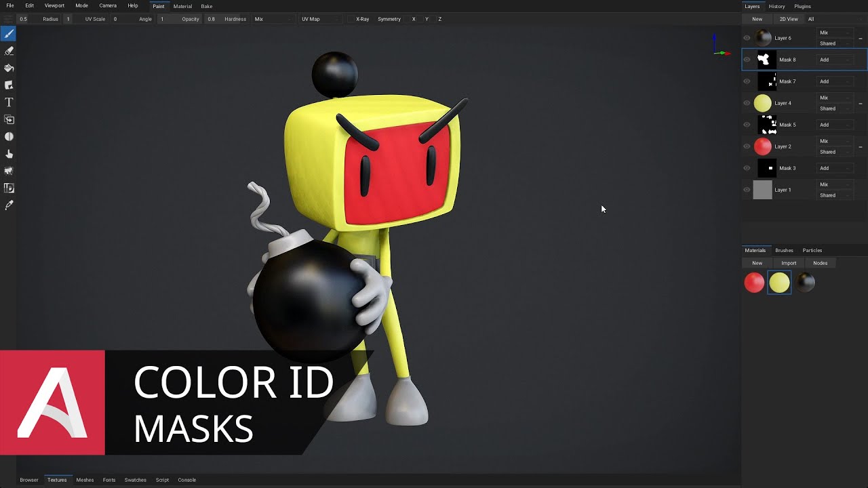Switch to the History tab
The height and width of the screenshot is (488, 868).
776,6
